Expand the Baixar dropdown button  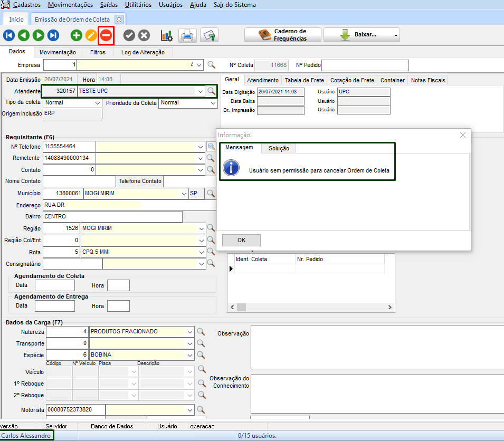396,35
